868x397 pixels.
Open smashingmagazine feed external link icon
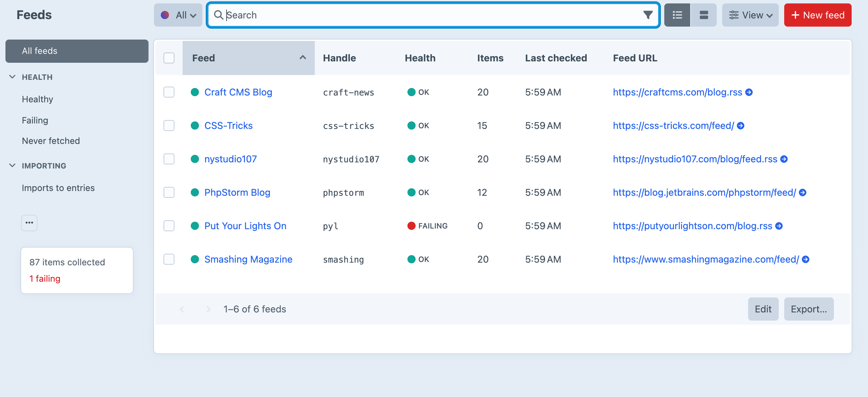[805, 260]
